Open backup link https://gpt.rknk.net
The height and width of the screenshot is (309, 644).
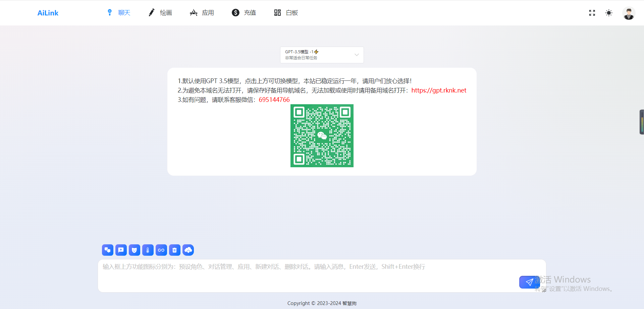439,90
